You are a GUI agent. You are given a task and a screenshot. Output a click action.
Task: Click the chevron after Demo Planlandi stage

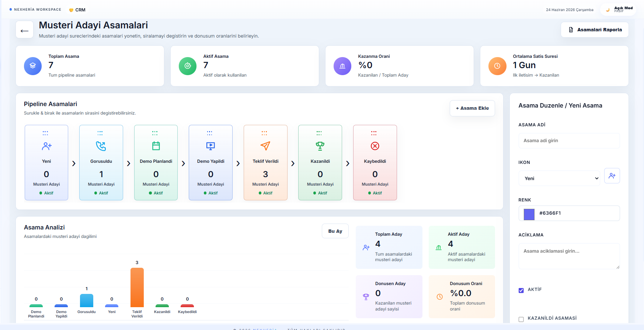183,163
